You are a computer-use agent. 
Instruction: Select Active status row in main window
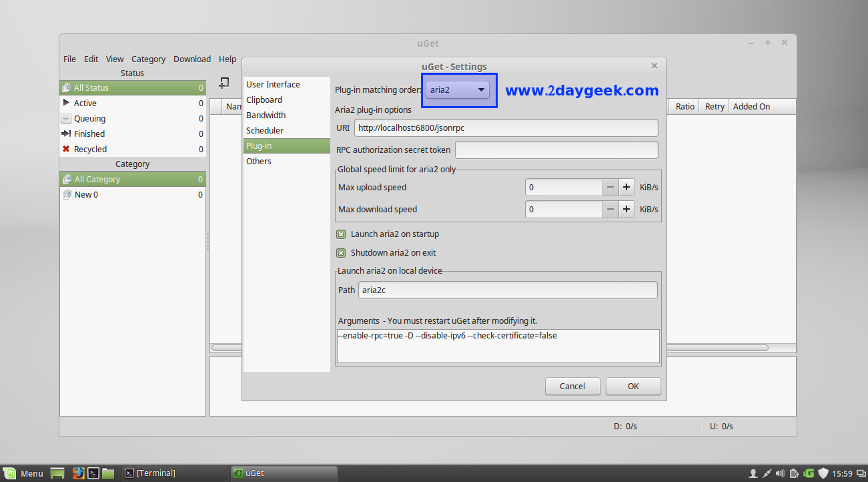coord(132,103)
